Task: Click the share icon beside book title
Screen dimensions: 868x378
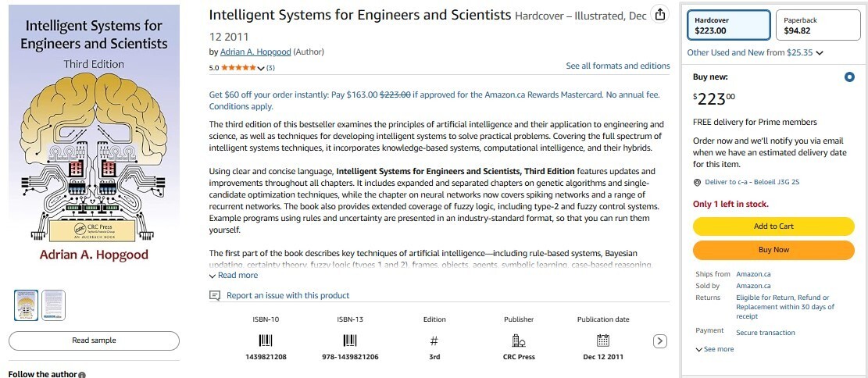Action: pos(659,15)
